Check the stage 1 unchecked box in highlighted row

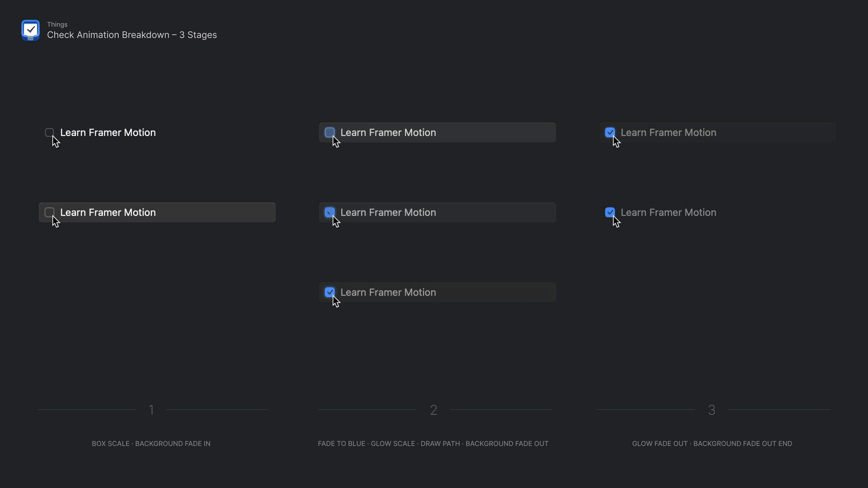point(50,212)
